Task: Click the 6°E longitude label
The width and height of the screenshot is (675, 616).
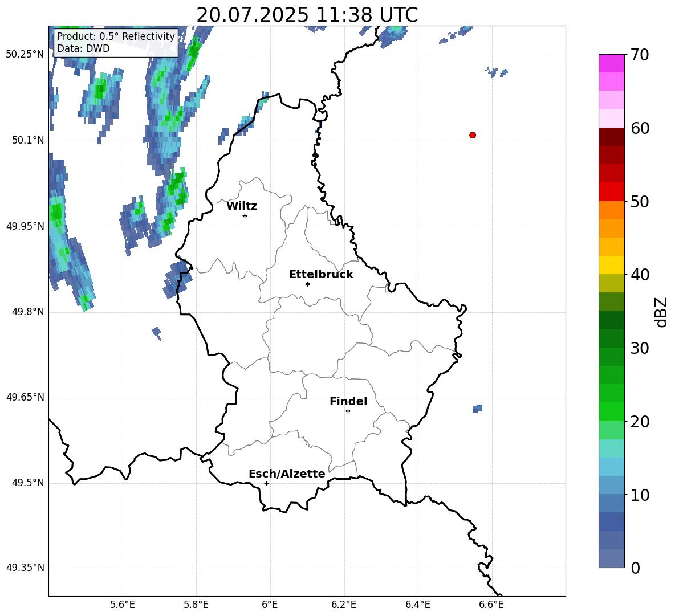Action: pyautogui.click(x=270, y=605)
